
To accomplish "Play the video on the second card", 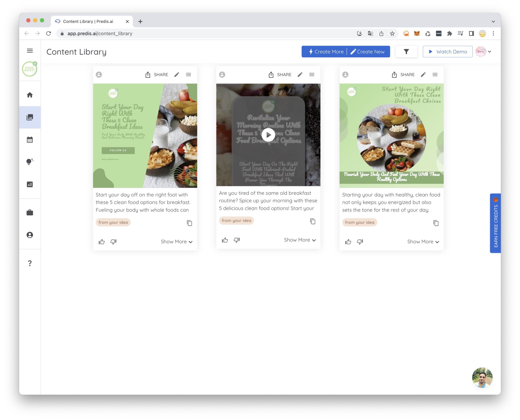I will coord(268,135).
